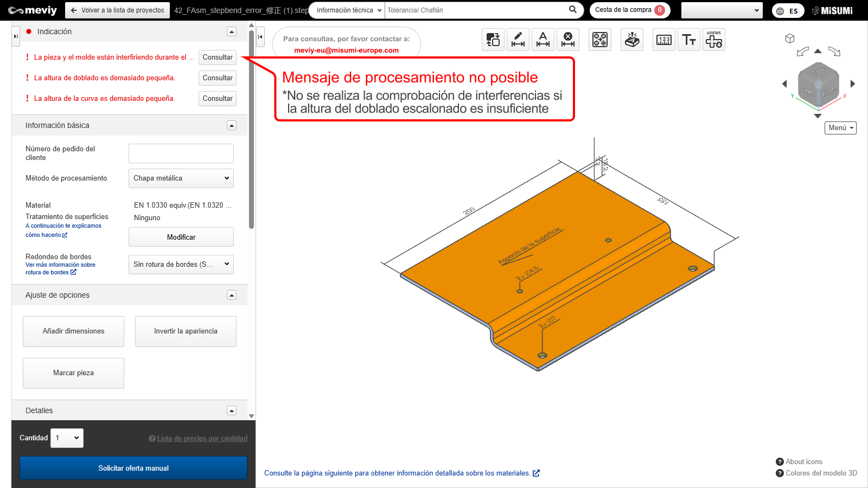The height and width of the screenshot is (488, 868).
Task: Open the Menú dropdown below view cube
Action: click(x=840, y=128)
